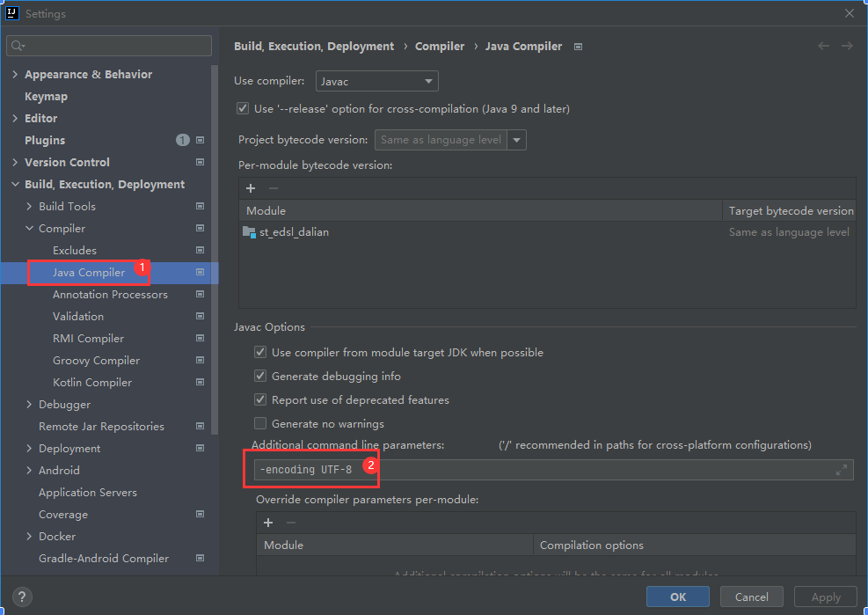Expand the Debugger node
Image resolution: width=868 pixels, height=615 pixels.
click(29, 405)
